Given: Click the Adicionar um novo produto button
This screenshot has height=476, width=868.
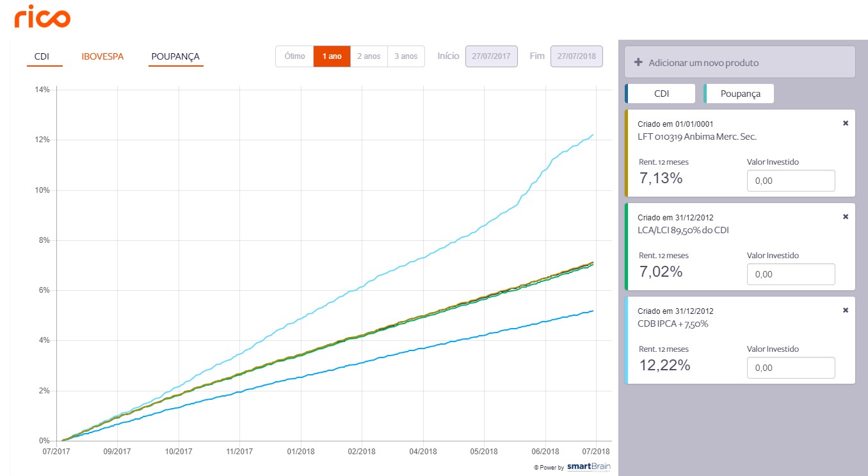Looking at the screenshot, I should [739, 62].
